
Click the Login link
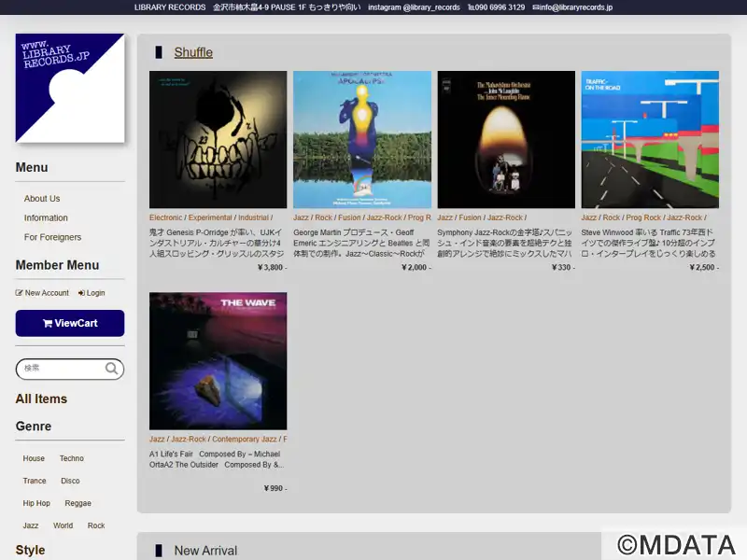pos(92,293)
